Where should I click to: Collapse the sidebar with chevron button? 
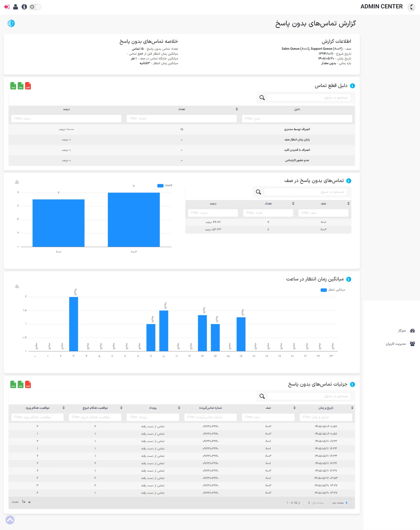(411, 7)
